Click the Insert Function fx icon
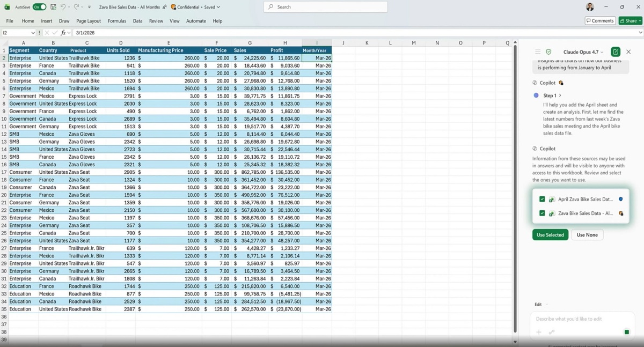The width and height of the screenshot is (644, 347). point(63,33)
